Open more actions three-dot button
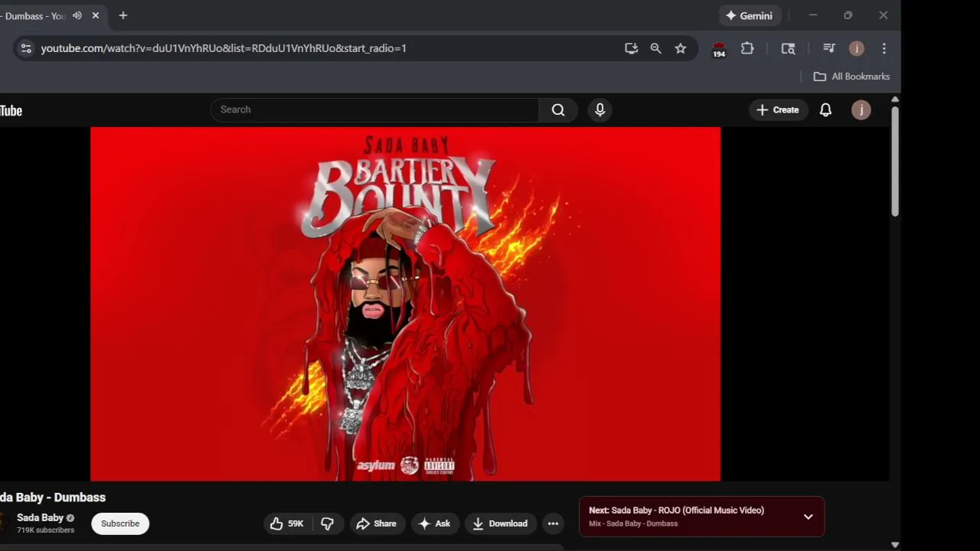This screenshot has height=551, width=980. point(553,523)
